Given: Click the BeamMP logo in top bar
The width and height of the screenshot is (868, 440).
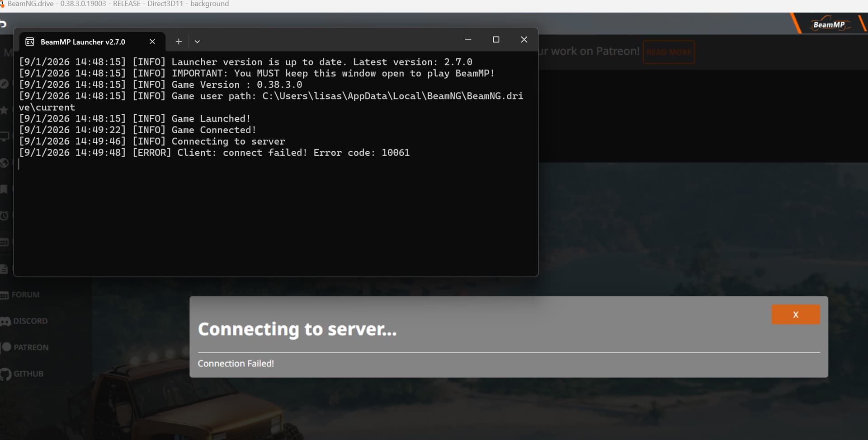Looking at the screenshot, I should (828, 25).
